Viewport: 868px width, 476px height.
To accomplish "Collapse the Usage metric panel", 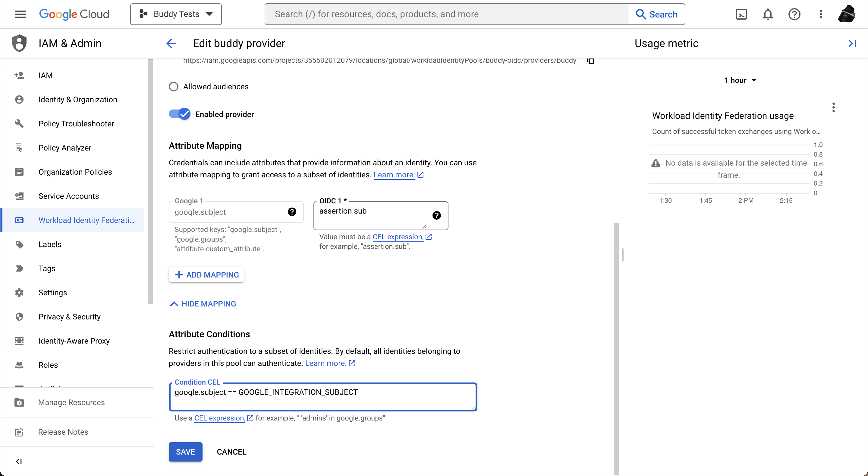I will (852, 43).
